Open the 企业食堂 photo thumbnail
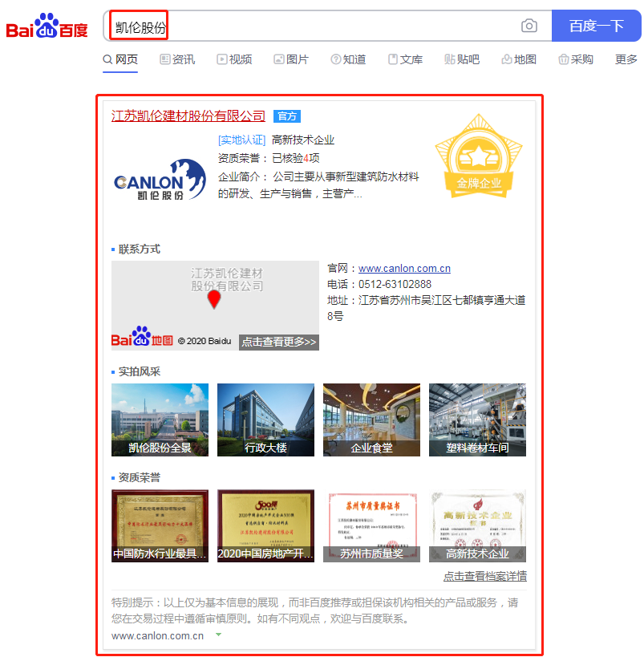Screen dimensions: 644x657 coord(371,420)
